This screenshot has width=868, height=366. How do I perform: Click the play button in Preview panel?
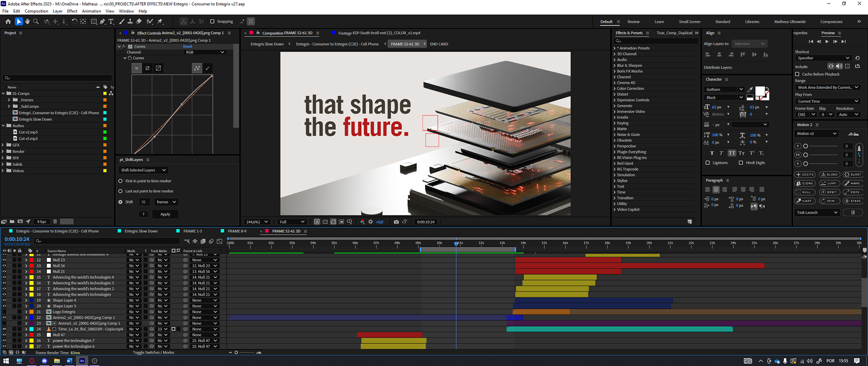[827, 42]
